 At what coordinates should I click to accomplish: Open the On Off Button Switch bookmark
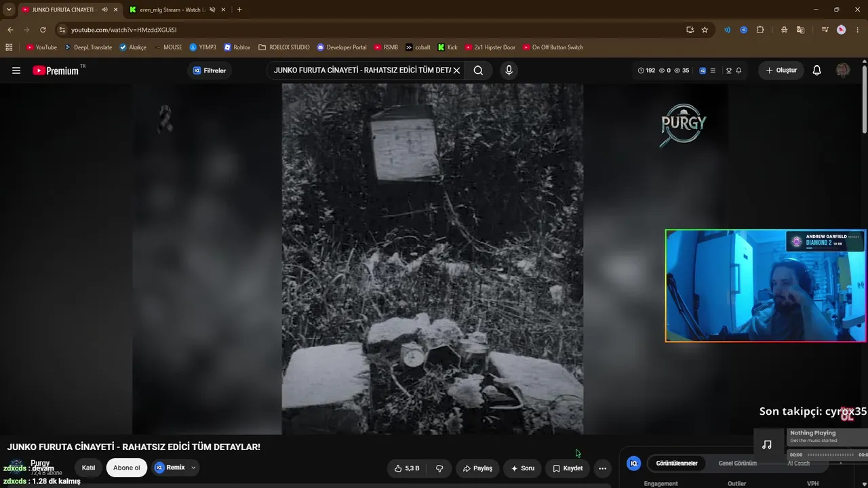click(x=553, y=47)
